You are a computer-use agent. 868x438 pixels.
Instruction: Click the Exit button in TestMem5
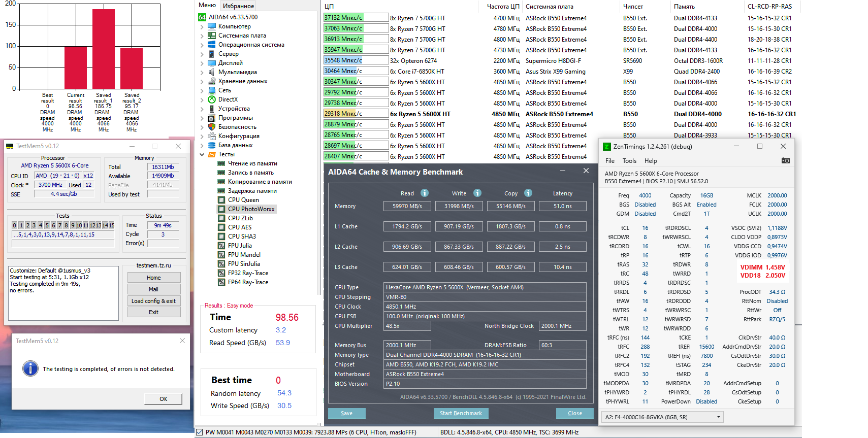(x=154, y=312)
